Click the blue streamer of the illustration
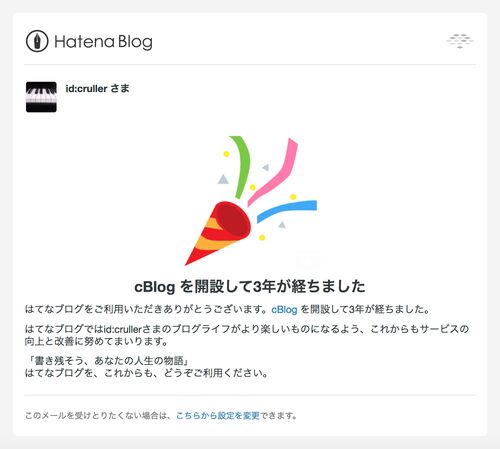500x449 pixels. [x=287, y=210]
